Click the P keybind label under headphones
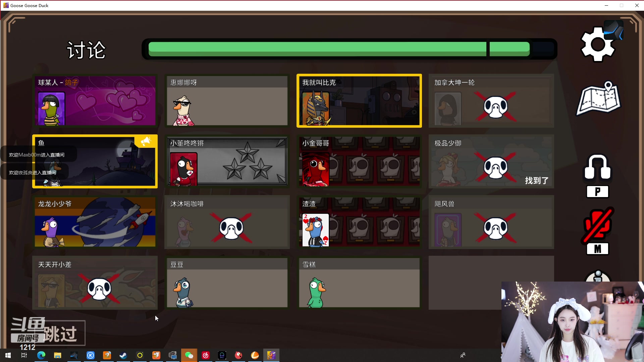Screen dimensions: 644x362 click(597, 192)
